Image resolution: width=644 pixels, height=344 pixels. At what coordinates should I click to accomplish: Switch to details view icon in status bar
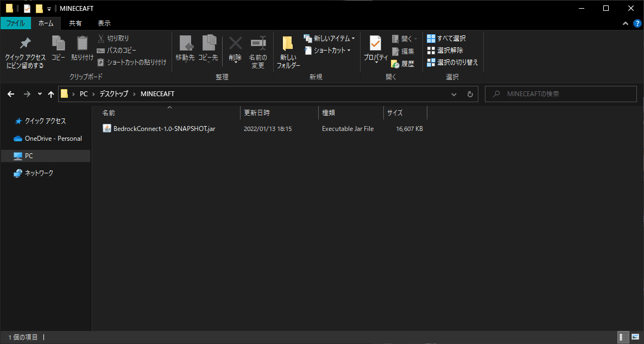click(x=623, y=337)
